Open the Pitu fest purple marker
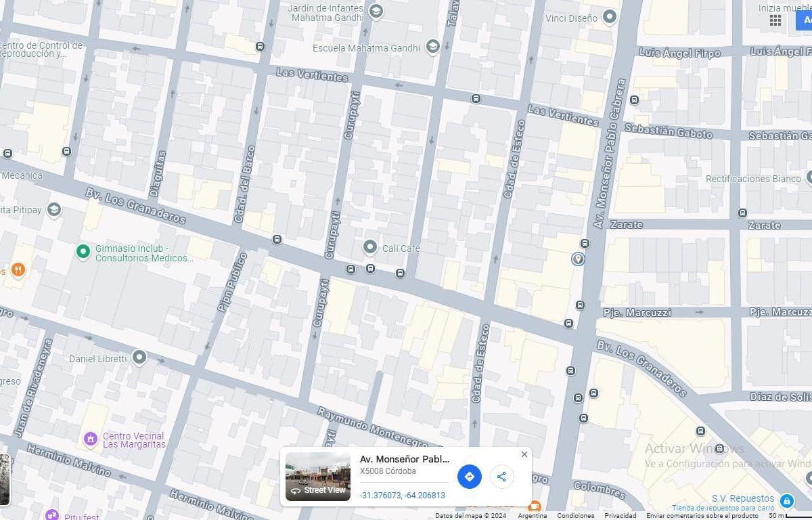The width and height of the screenshot is (812, 520). (52, 516)
